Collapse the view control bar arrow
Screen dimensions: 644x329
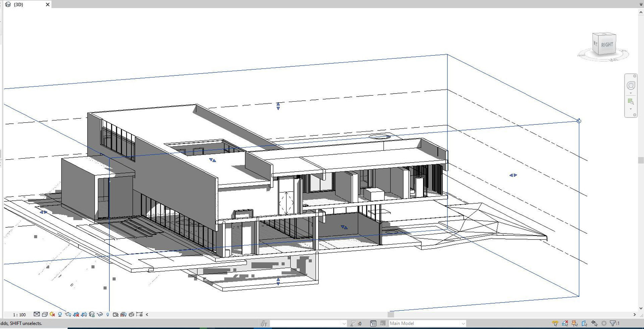pyautogui.click(x=147, y=315)
